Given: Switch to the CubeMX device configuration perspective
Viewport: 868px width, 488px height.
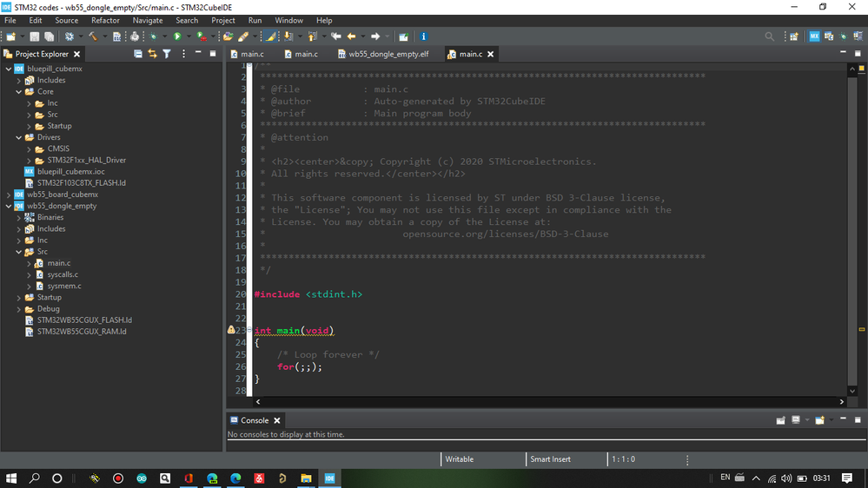Looking at the screenshot, I should pyautogui.click(x=814, y=36).
